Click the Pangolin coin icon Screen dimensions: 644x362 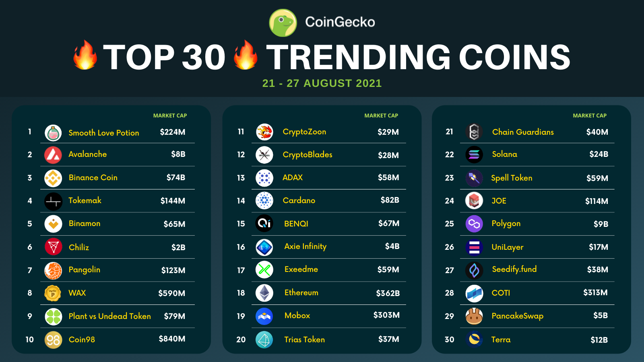(x=53, y=270)
